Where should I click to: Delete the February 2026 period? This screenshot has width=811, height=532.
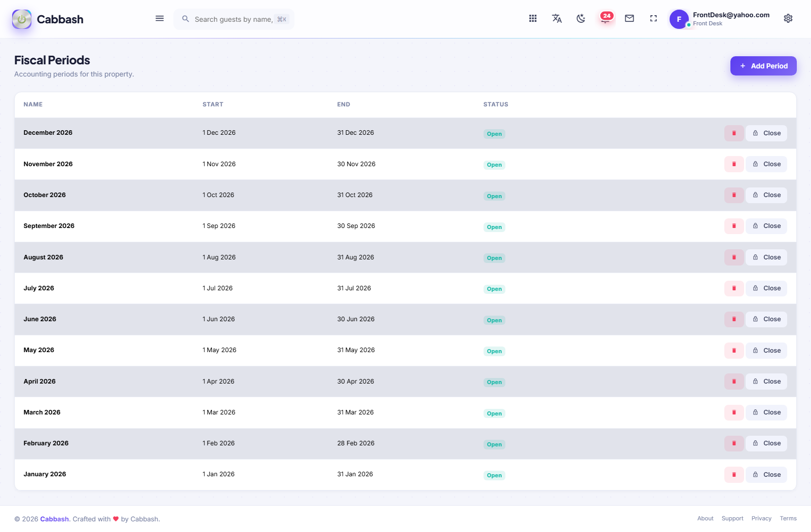pyautogui.click(x=734, y=443)
